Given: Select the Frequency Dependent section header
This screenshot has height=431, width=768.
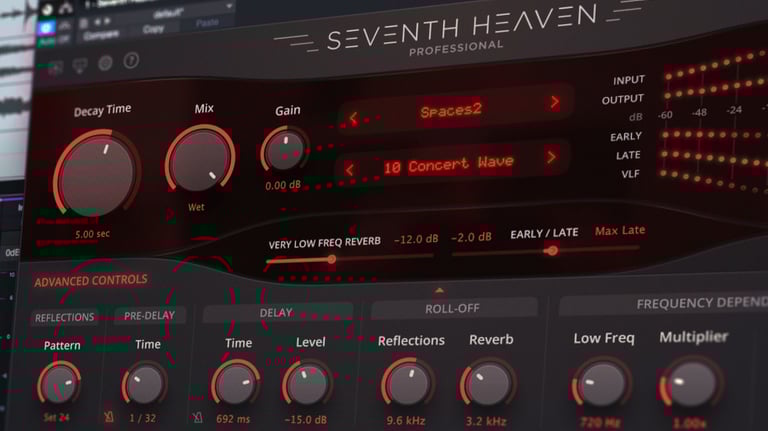Looking at the screenshot, I should 663,304.
